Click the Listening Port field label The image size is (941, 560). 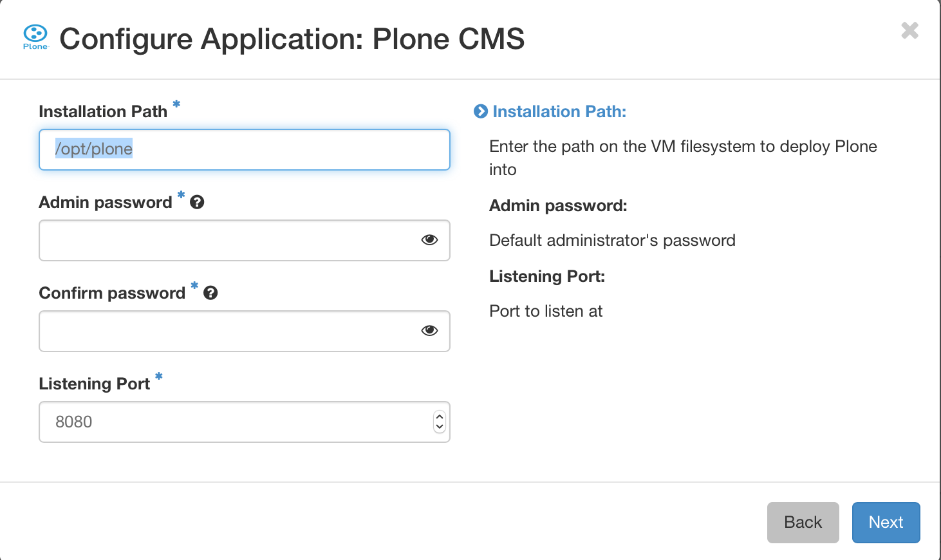pos(94,384)
